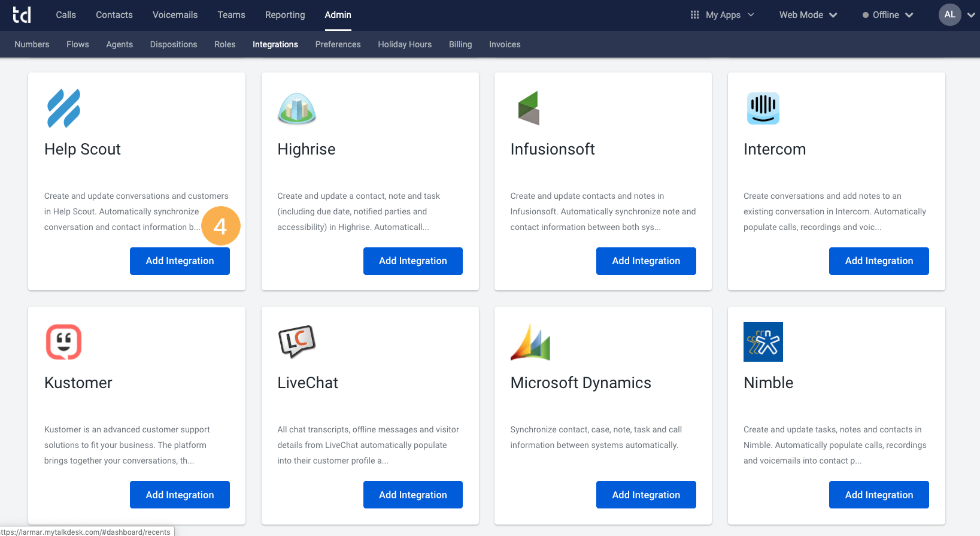Screen dimensions: 980x536
Task: Click the Talkdesk td logo
Action: [22, 14]
